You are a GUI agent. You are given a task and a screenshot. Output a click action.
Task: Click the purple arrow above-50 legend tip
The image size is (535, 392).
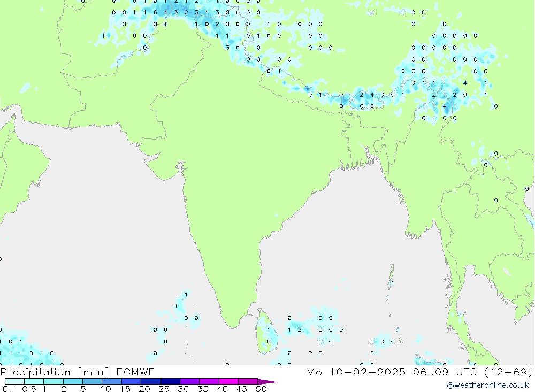[267, 382]
